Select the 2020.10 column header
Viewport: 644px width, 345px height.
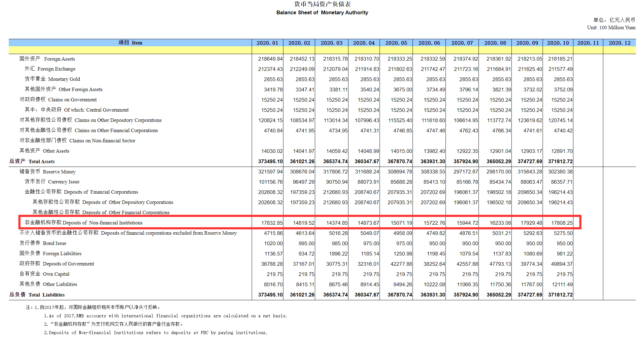(558, 43)
